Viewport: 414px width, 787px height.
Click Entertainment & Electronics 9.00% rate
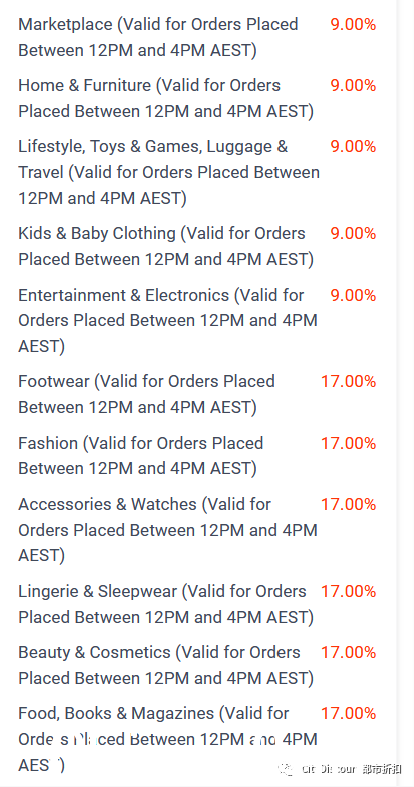[353, 295]
